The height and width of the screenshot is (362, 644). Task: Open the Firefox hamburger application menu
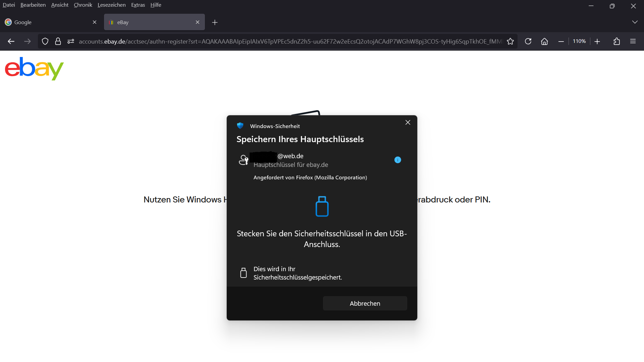(x=633, y=41)
